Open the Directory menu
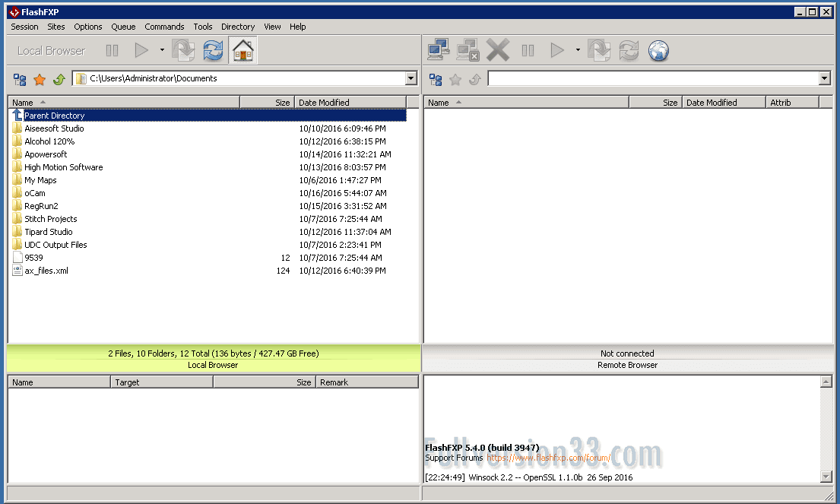Viewport: 840px width, 504px height. (x=238, y=27)
